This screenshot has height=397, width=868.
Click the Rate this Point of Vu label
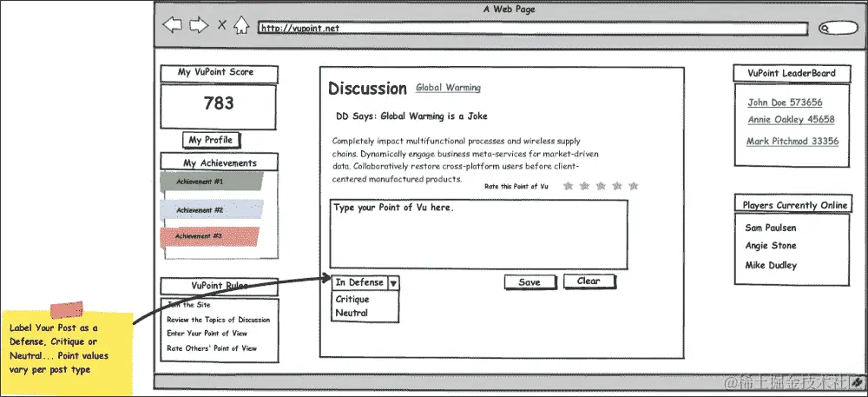pyautogui.click(x=516, y=187)
